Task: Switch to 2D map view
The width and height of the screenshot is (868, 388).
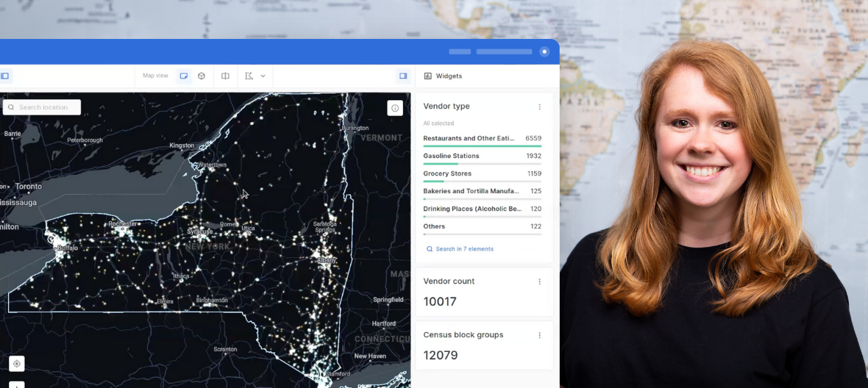Action: click(184, 76)
